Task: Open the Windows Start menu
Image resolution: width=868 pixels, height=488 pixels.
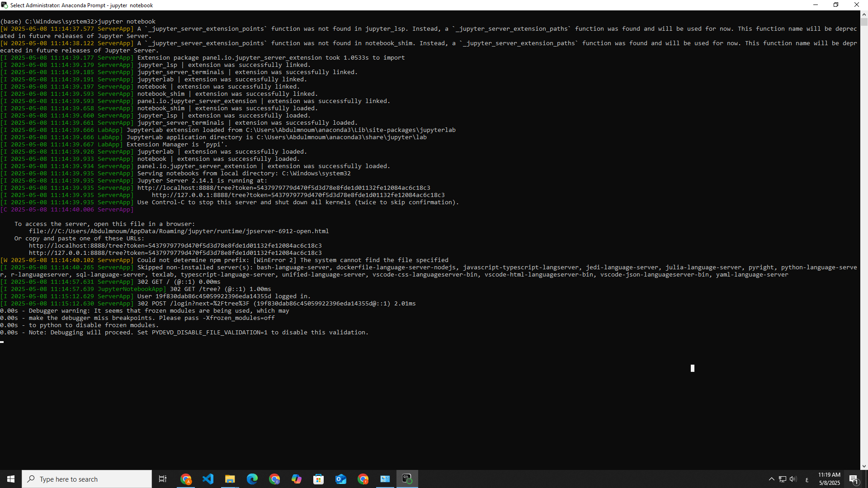Action: [11, 479]
